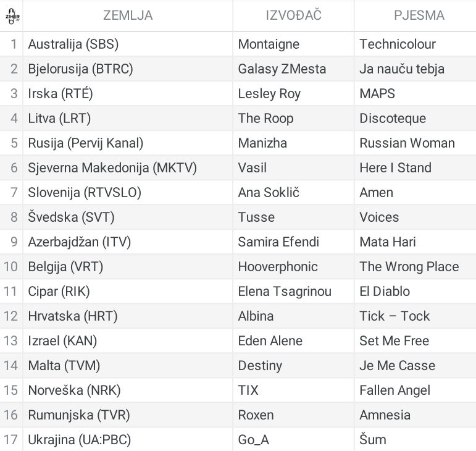Select the song El Diablo
Viewport: 476px width, 451px height.
pos(385,292)
